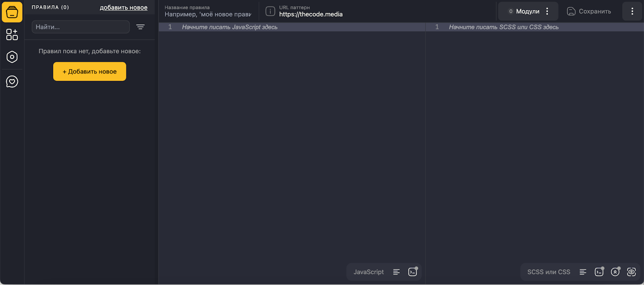Toggle the SCSS double-chevron-up icon
The width and height of the screenshot is (644, 285).
pyautogui.click(x=615, y=272)
